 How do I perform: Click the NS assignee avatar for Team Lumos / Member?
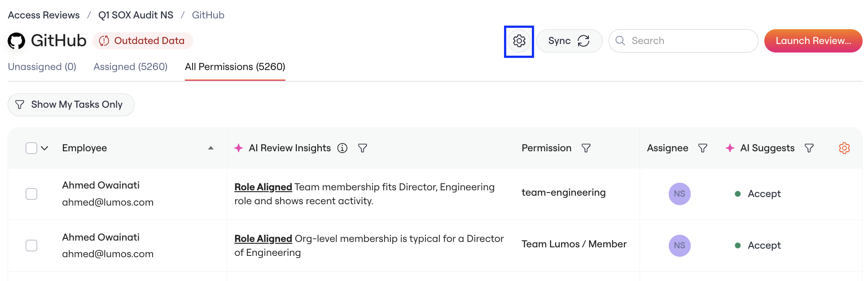click(x=679, y=246)
